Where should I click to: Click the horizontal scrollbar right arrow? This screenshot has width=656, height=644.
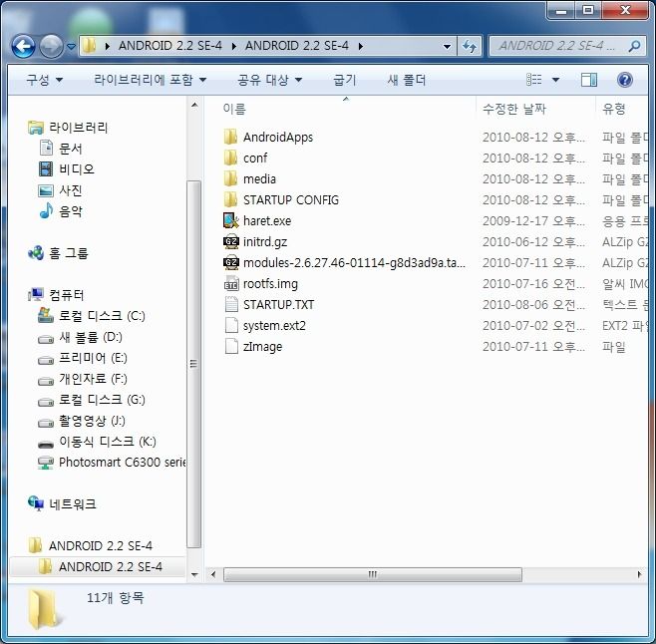tap(639, 574)
